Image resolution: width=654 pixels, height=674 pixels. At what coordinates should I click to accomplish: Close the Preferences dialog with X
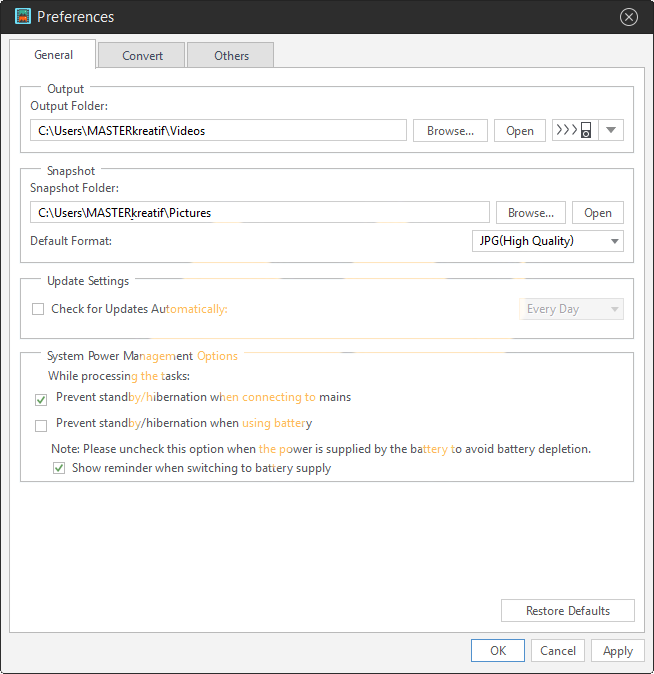pyautogui.click(x=629, y=17)
